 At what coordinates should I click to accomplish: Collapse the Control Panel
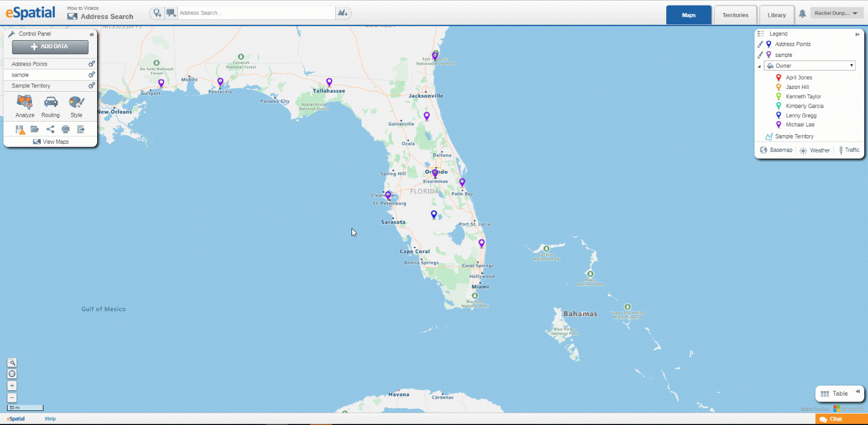92,34
